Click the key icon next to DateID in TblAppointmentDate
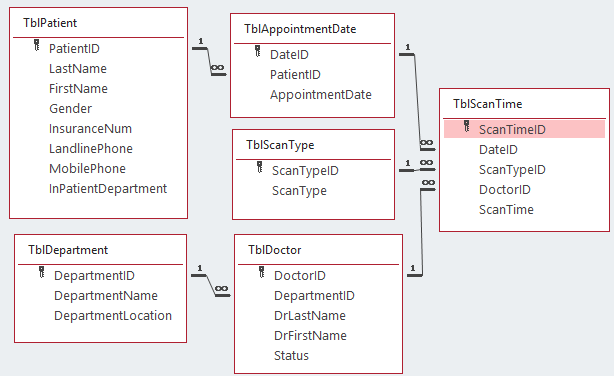This screenshot has height=376, width=614. click(x=258, y=51)
